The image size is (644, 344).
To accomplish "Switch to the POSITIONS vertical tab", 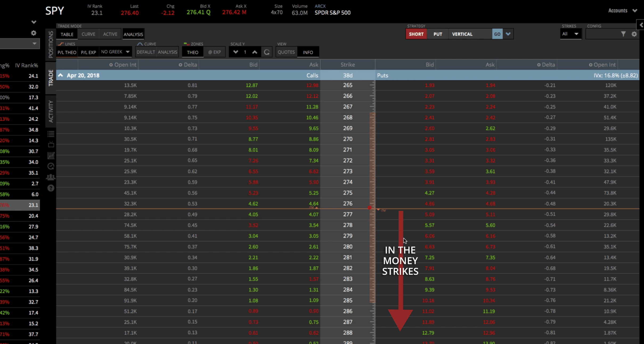I will tap(51, 44).
